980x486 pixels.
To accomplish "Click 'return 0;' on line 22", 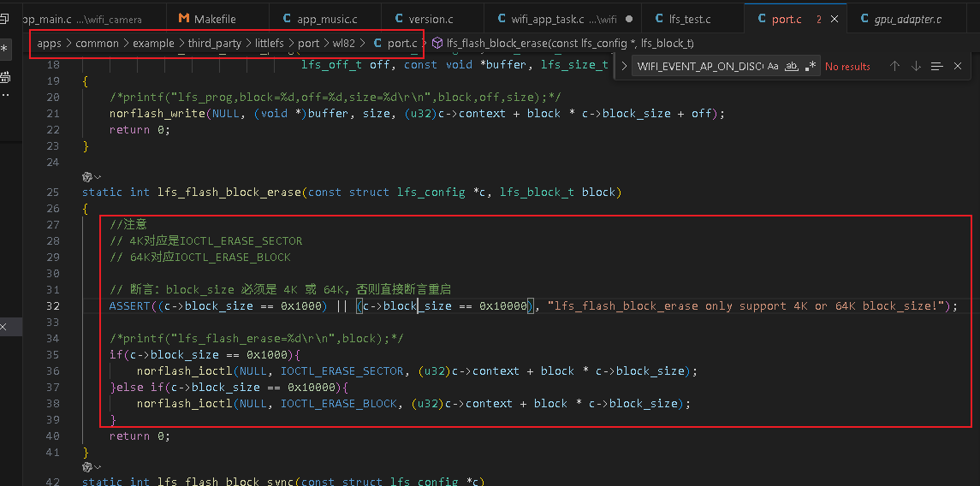I will click(140, 129).
